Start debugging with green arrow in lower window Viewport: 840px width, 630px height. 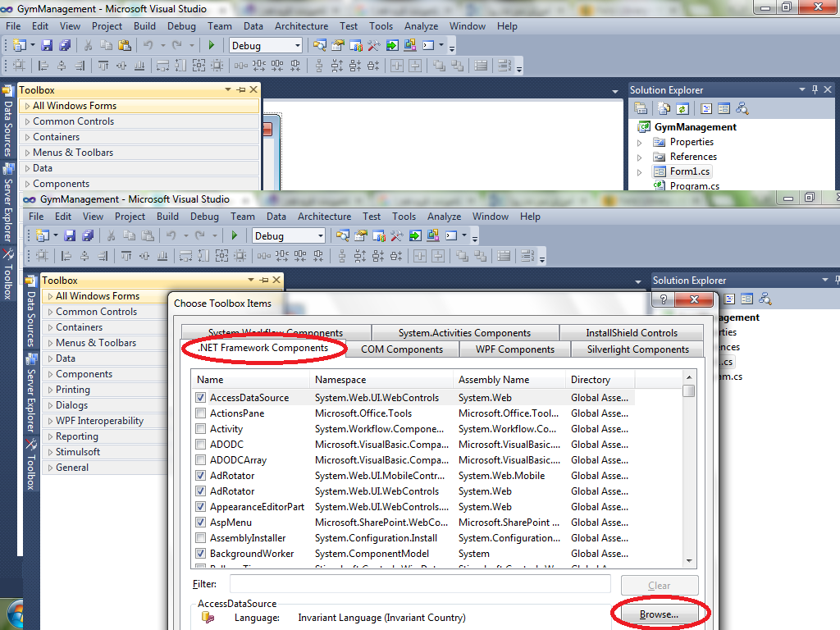[234, 235]
